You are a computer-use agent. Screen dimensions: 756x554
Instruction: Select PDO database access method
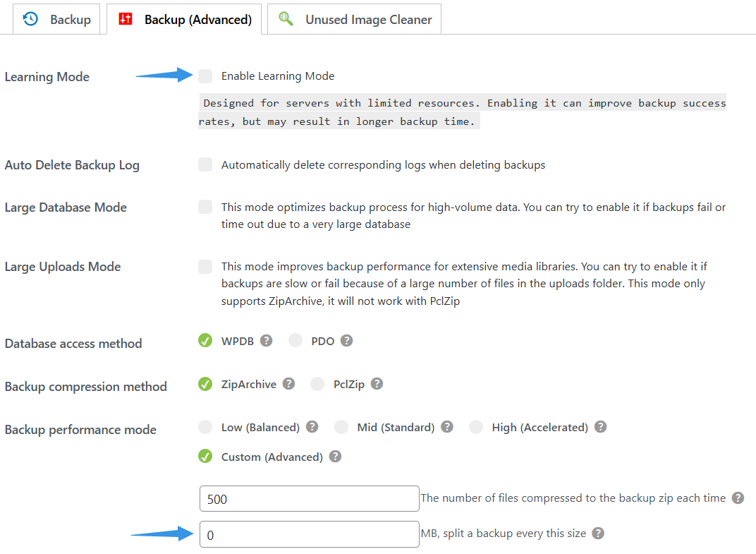[295, 341]
